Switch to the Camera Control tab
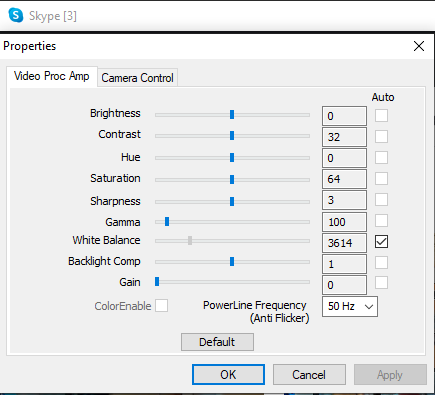435x395 pixels. (137, 78)
